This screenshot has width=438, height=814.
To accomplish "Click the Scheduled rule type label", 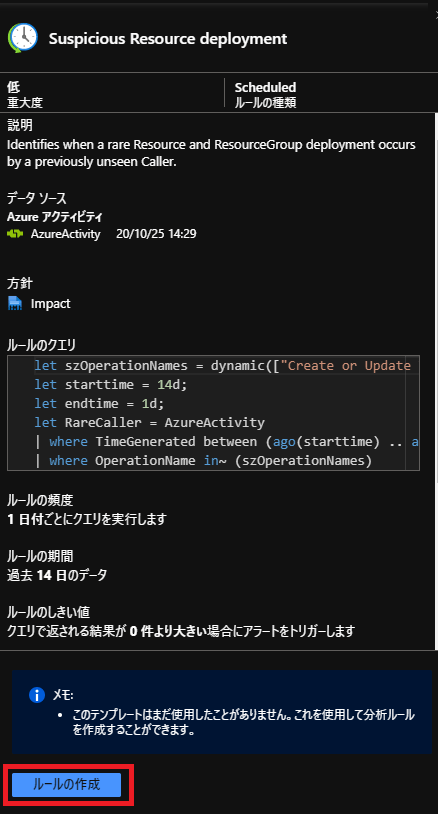I will point(265,87).
